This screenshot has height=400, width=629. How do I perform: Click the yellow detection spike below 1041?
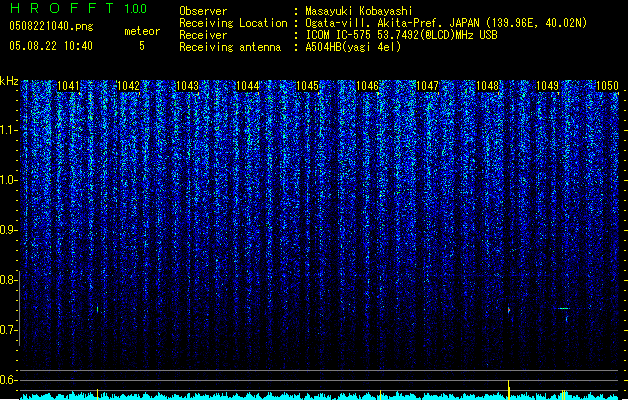(x=97, y=394)
